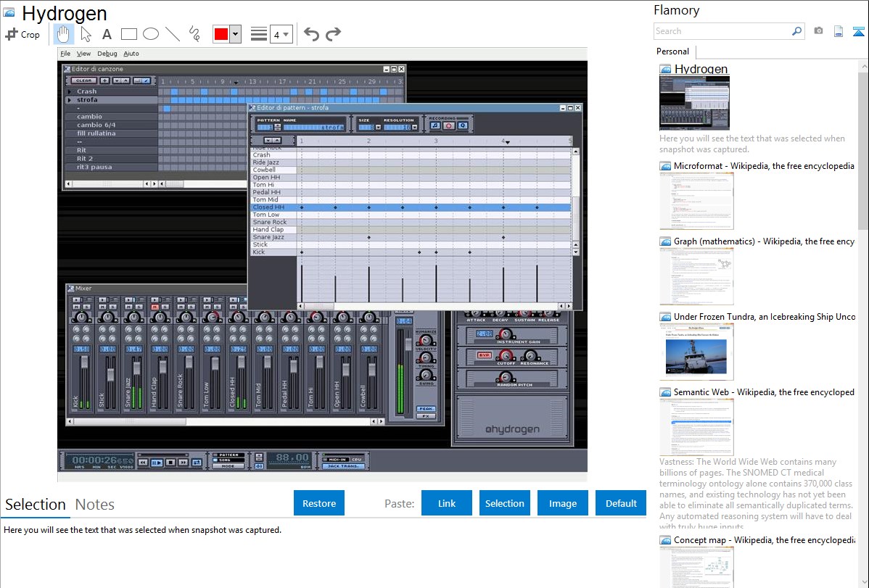The height and width of the screenshot is (588, 869).
Task: Capture a snapshot with the camera icon
Action: point(818,31)
